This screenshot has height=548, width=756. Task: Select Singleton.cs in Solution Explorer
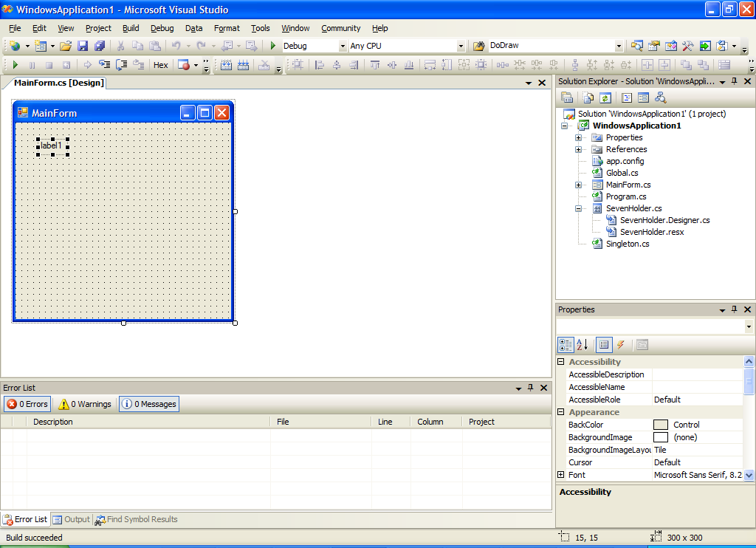point(628,244)
